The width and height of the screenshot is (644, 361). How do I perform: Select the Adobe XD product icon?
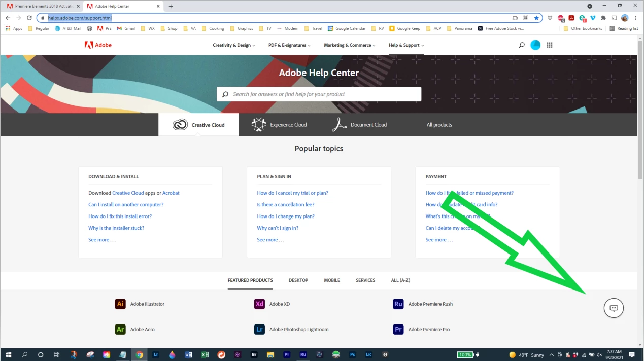(259, 304)
